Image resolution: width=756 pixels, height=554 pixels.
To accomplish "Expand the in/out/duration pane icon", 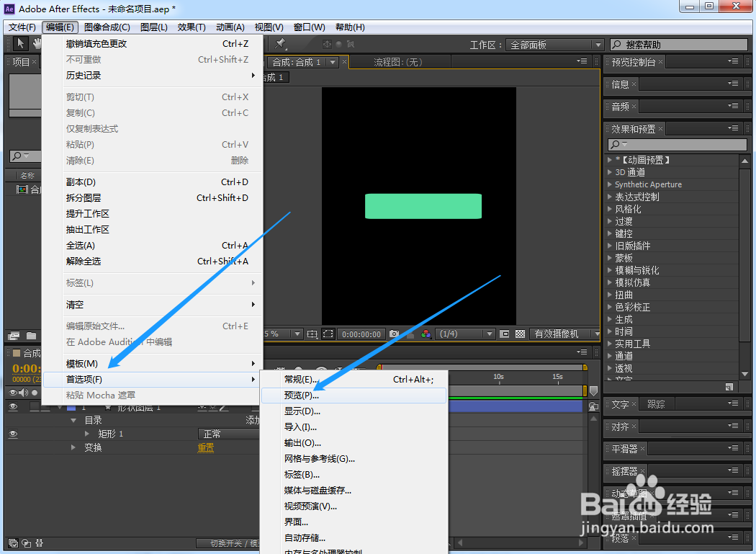I will [40, 543].
